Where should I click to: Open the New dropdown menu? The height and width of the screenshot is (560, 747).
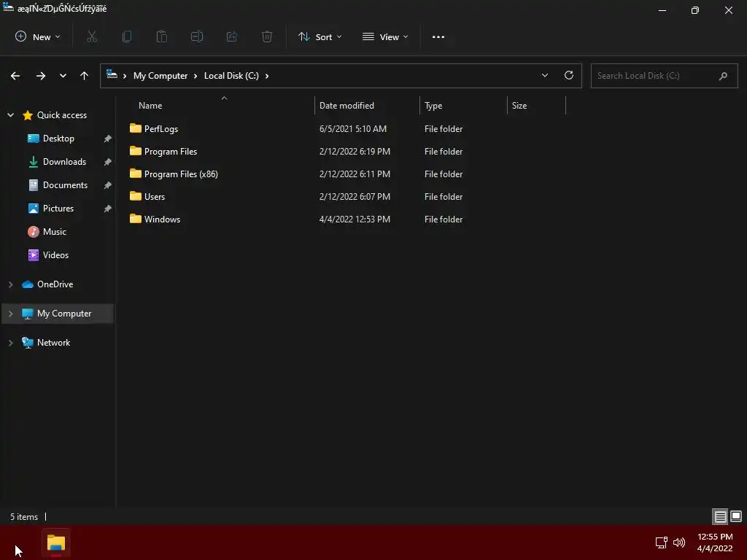click(x=38, y=36)
